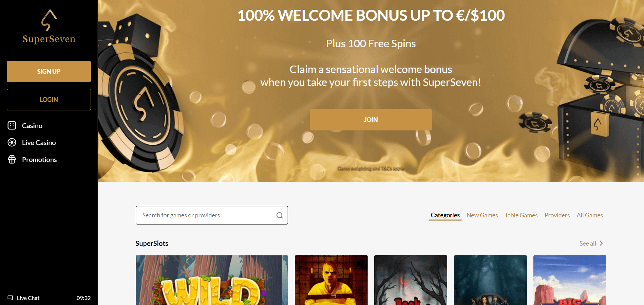This screenshot has height=305, width=644.
Task: Click the Casino dice icon
Action: click(12, 126)
